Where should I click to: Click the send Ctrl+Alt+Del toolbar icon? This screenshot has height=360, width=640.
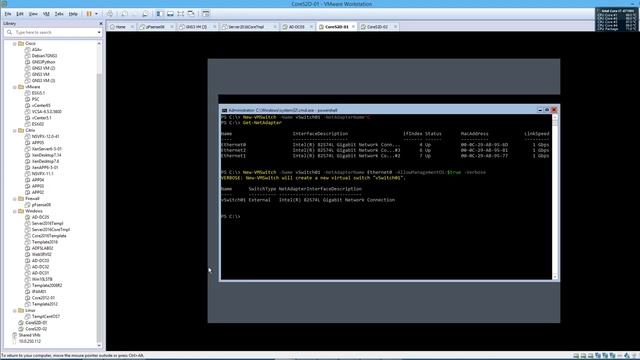coord(110,14)
